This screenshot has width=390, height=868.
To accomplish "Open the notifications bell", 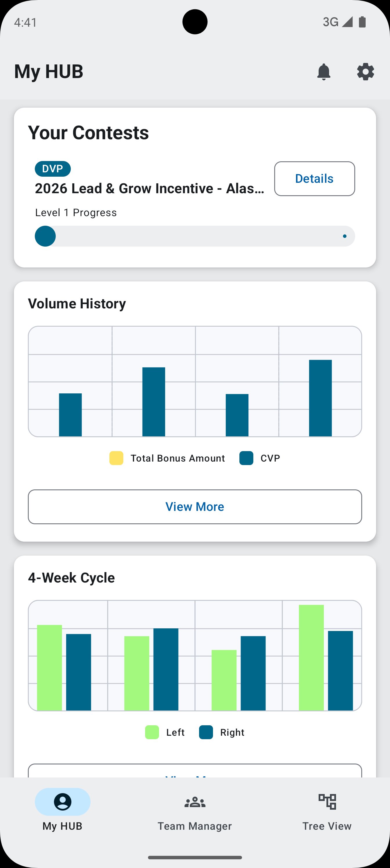I will pyautogui.click(x=324, y=72).
